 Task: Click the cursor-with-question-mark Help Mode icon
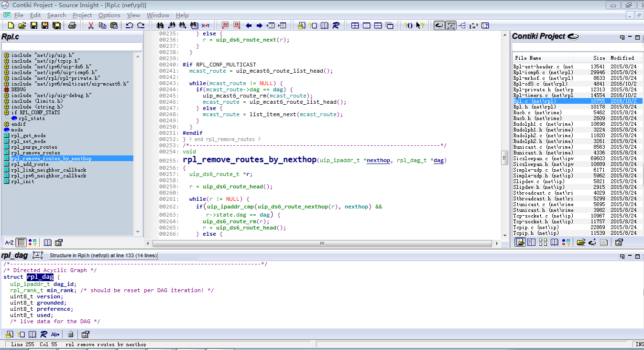(420, 25)
